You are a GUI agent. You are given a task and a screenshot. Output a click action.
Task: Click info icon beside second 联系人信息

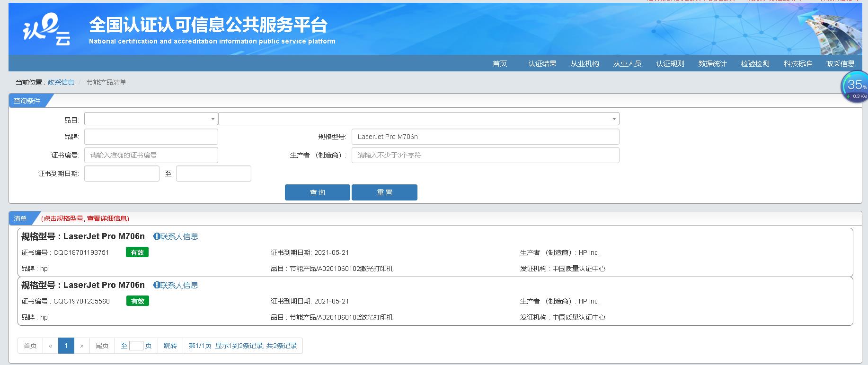(157, 285)
